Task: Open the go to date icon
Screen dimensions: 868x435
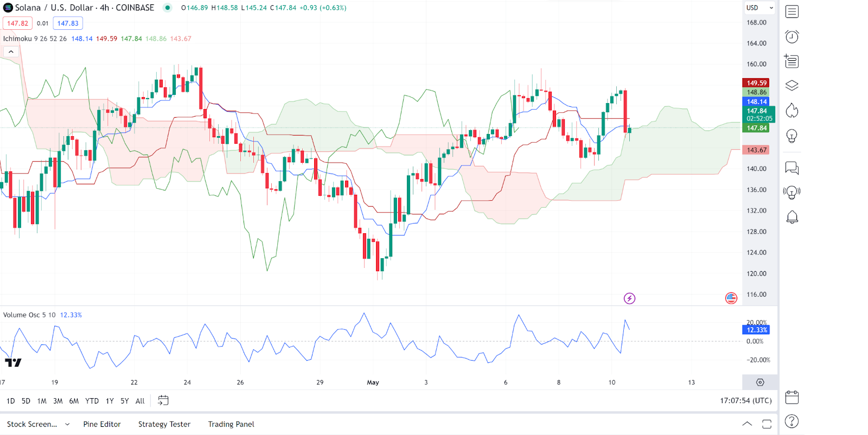Action: pos(163,400)
